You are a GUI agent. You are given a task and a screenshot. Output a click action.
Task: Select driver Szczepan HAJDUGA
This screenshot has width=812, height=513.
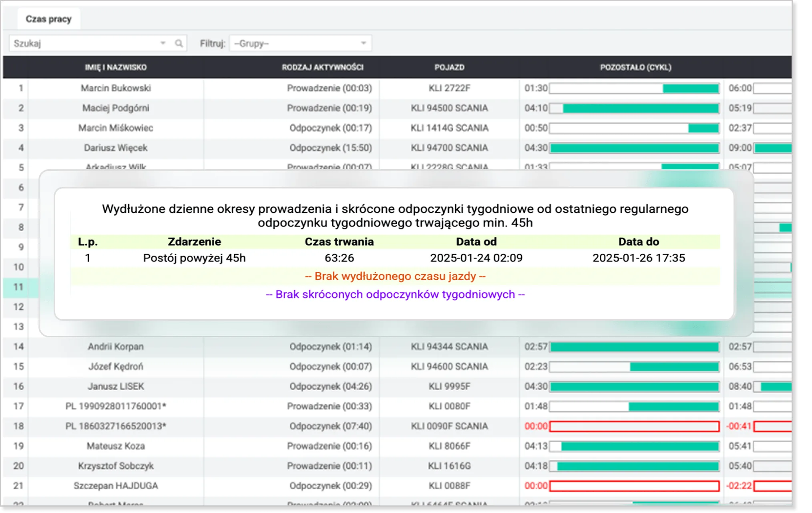pyautogui.click(x=116, y=486)
